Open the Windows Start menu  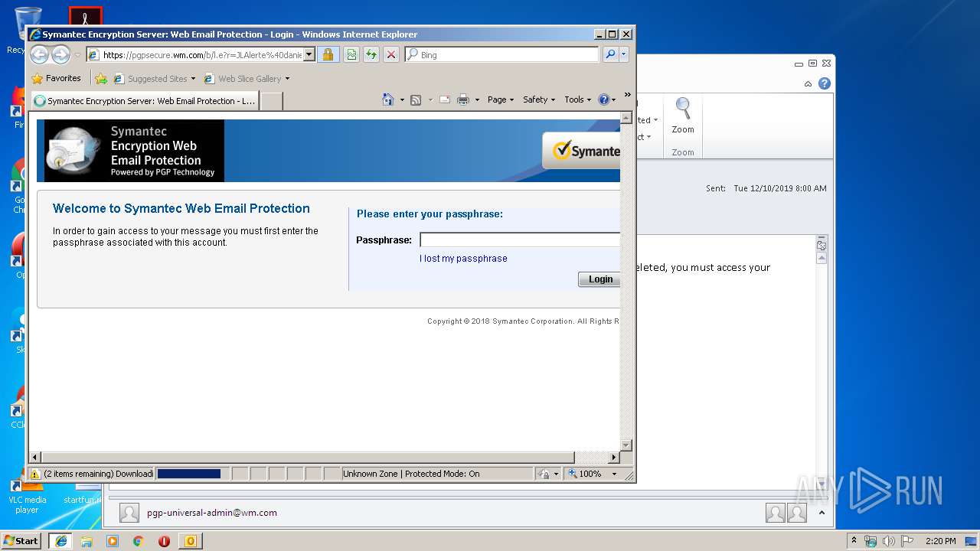click(21, 541)
